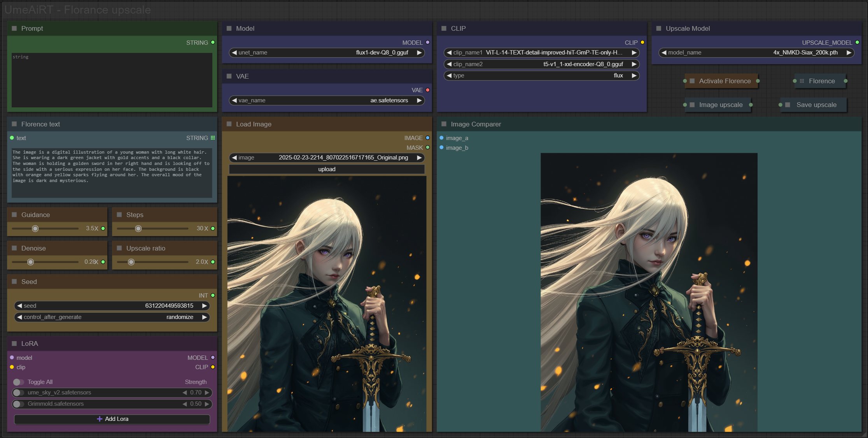Click the Save upscale node square icon
The width and height of the screenshot is (868, 438).
coord(787,105)
